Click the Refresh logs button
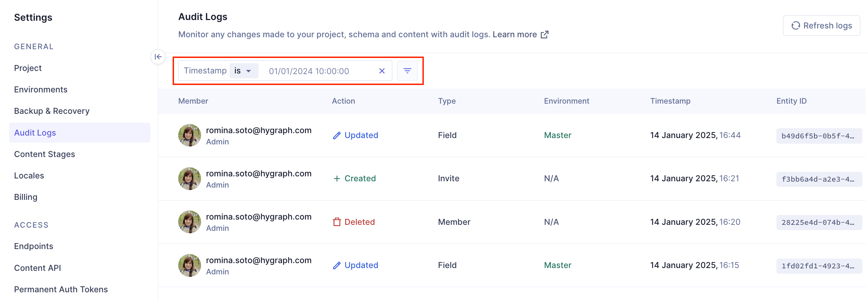 tap(821, 26)
